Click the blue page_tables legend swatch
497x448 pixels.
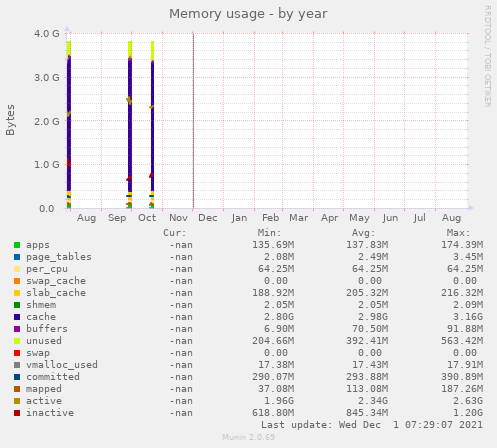pos(17,257)
